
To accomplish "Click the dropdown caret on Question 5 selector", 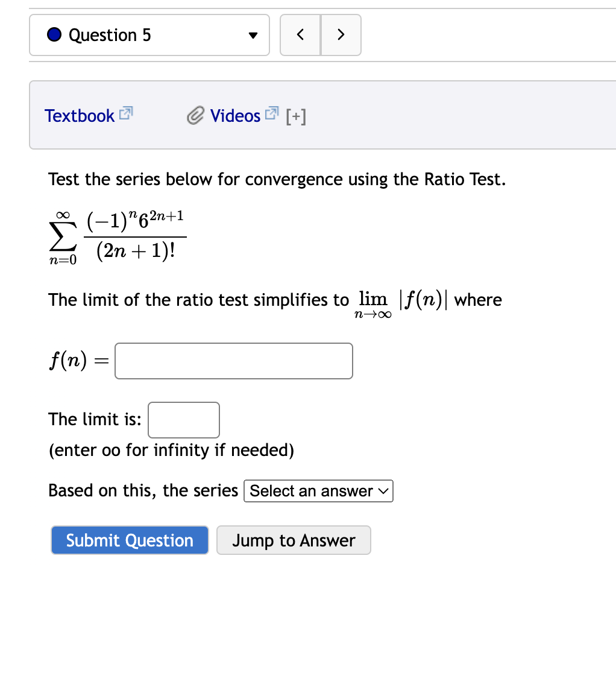I will click(x=253, y=35).
